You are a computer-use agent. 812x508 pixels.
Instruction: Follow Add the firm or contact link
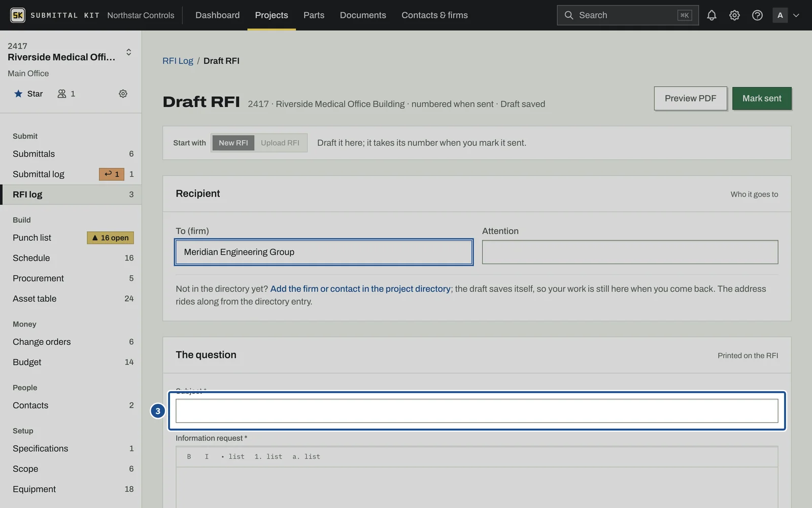click(360, 289)
